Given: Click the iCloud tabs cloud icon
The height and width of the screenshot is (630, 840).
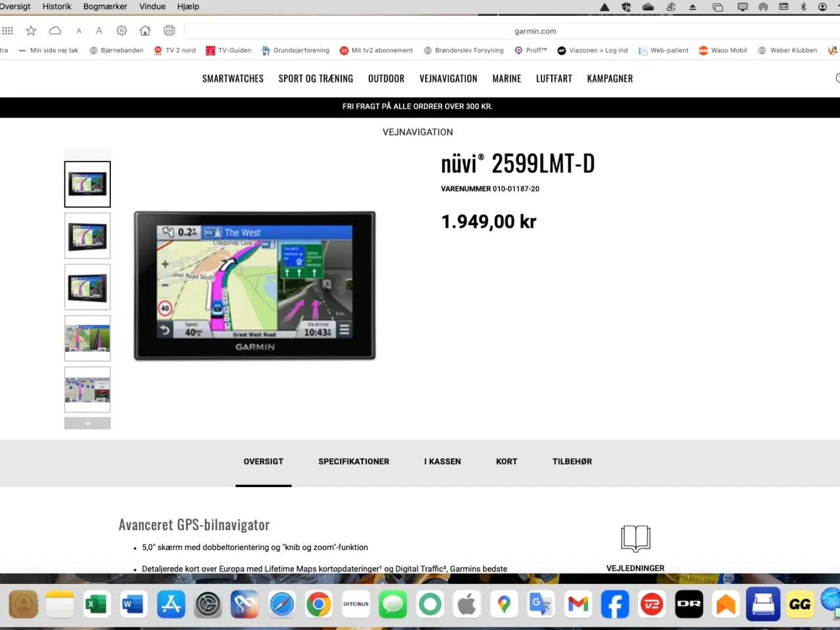Looking at the screenshot, I should tap(55, 31).
